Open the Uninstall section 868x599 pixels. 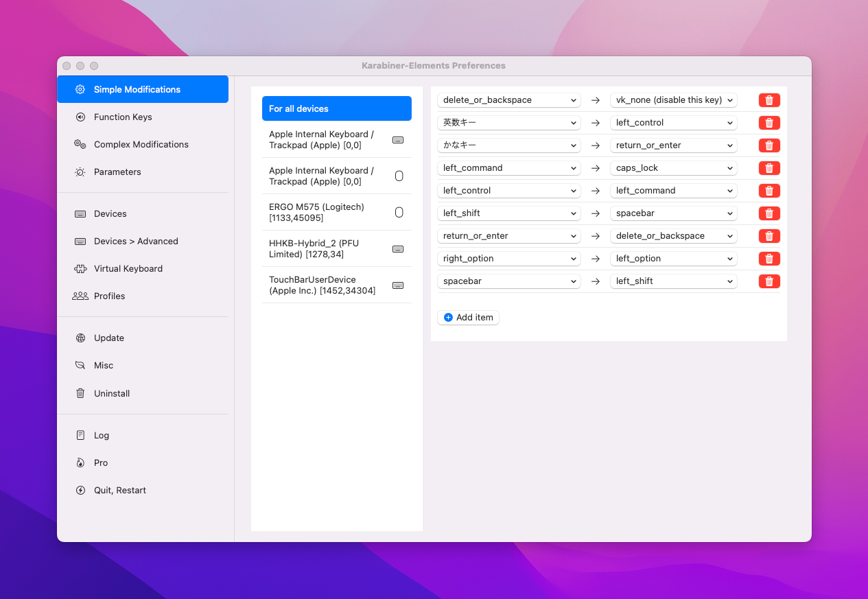[x=143, y=393]
